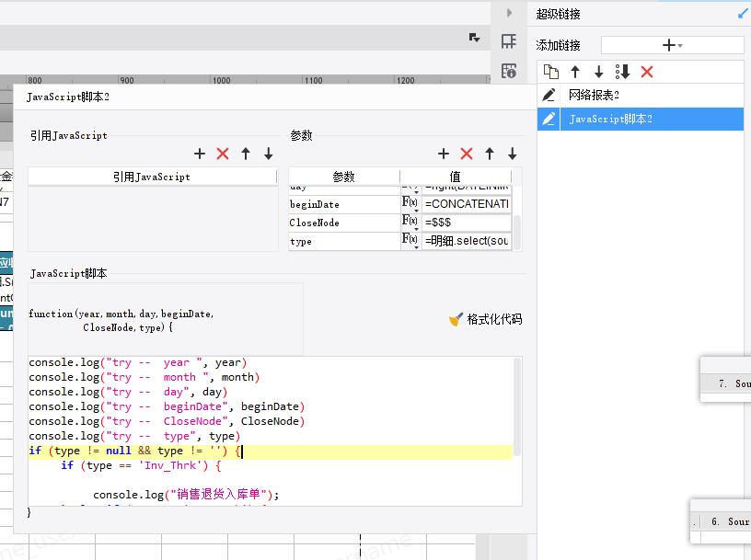Copy the selected hyperlink in list toolbar

click(x=551, y=73)
